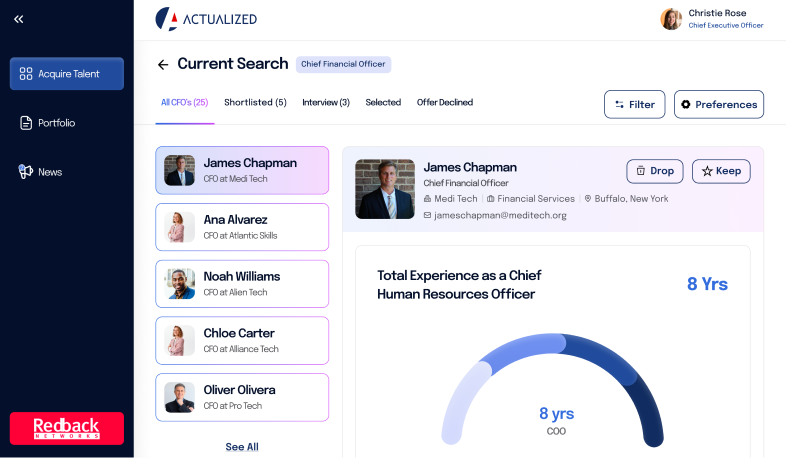Select Acquire Talent in sidebar
This screenshot has width=786, height=458.
coord(67,74)
